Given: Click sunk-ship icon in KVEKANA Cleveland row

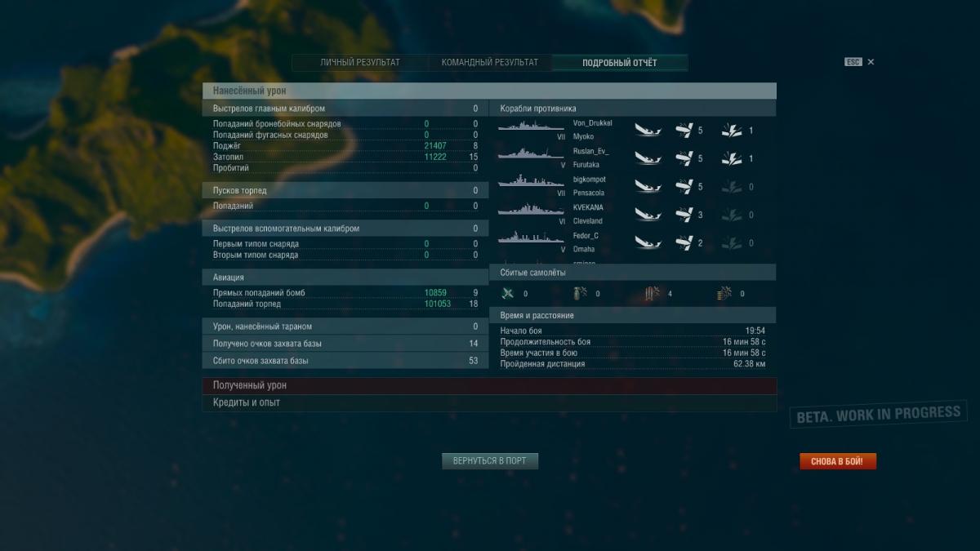Looking at the screenshot, I should (648, 215).
